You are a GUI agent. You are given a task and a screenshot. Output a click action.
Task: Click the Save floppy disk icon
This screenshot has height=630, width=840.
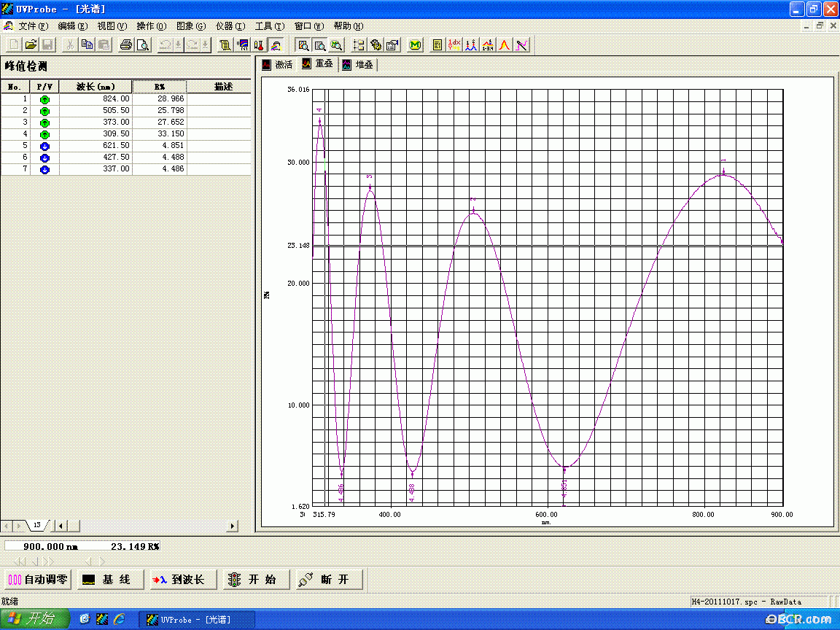point(47,45)
